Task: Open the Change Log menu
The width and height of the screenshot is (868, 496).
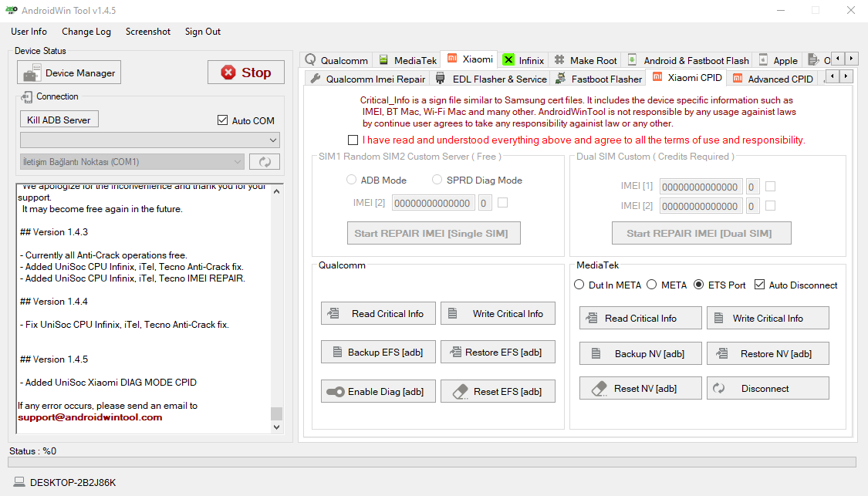Action: coord(86,32)
